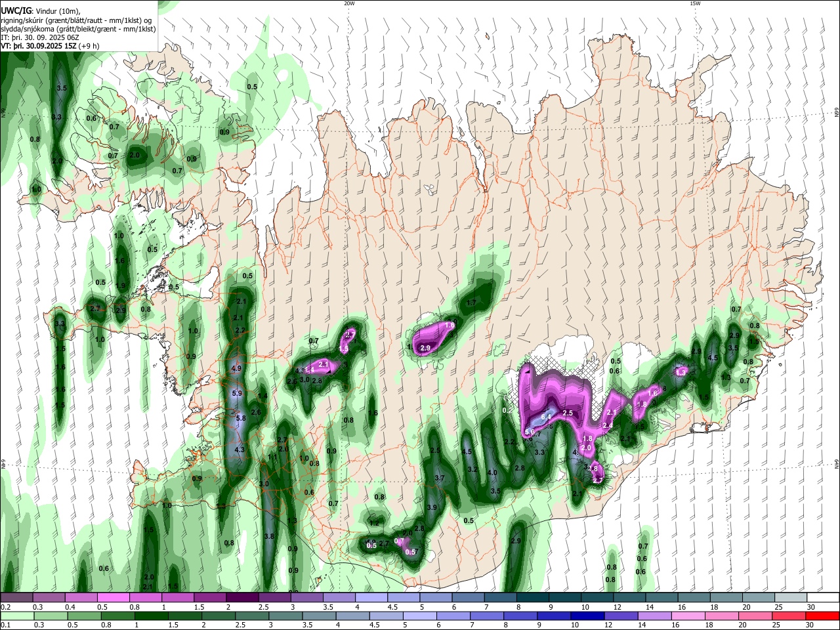
Task: Click the 4.0 precipitation value
Action: (492, 472)
